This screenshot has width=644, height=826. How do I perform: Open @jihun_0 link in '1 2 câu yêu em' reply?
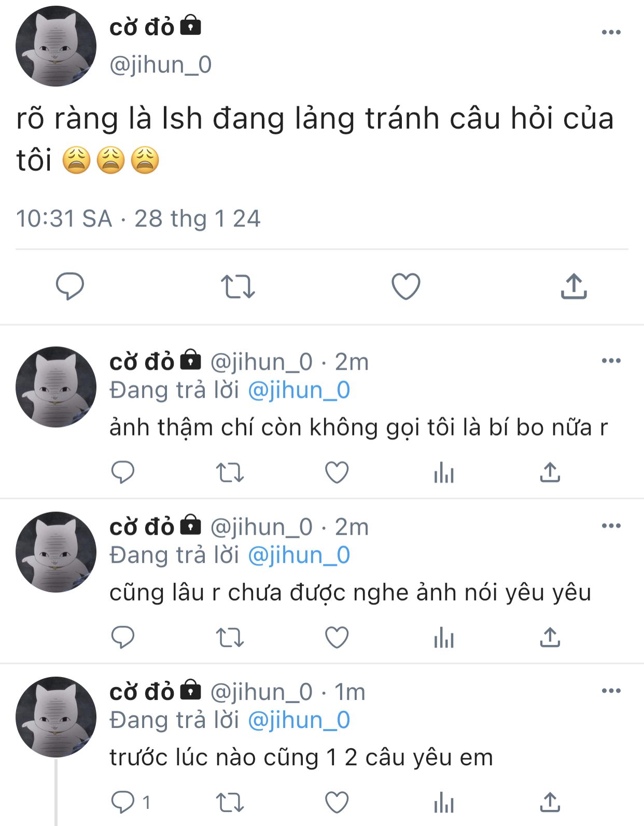pyautogui.click(x=299, y=720)
